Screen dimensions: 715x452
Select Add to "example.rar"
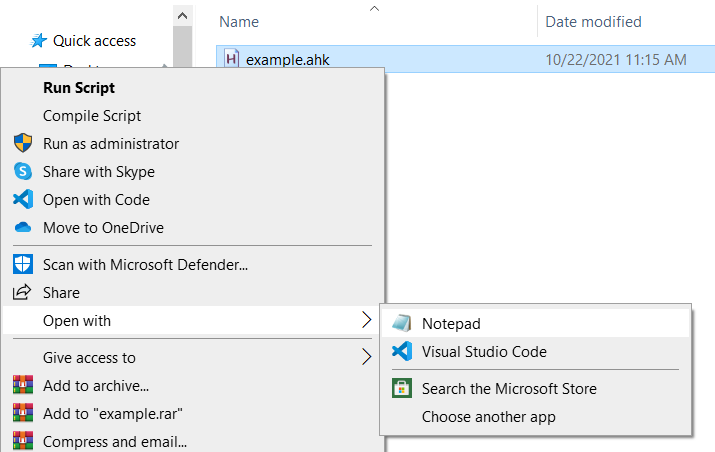coord(113,413)
